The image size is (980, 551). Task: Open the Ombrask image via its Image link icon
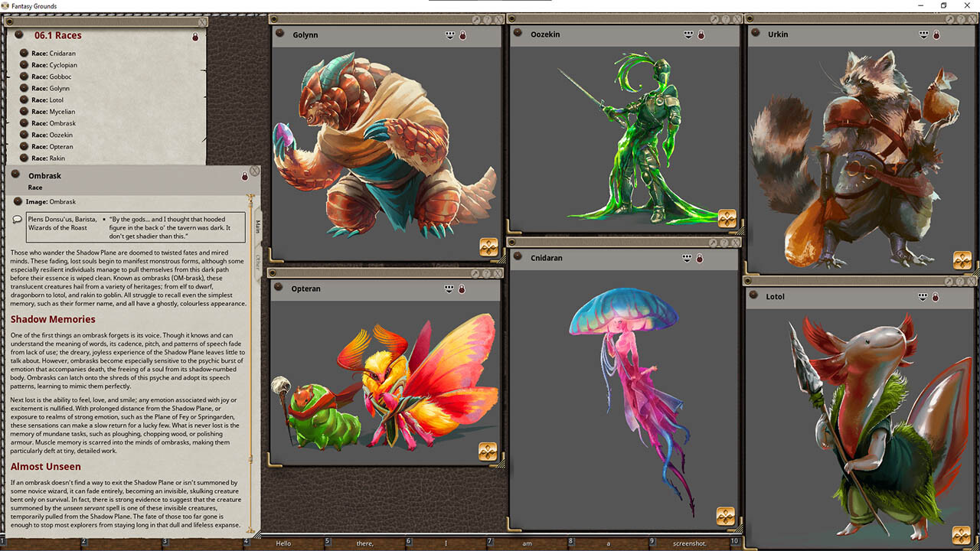click(x=17, y=201)
